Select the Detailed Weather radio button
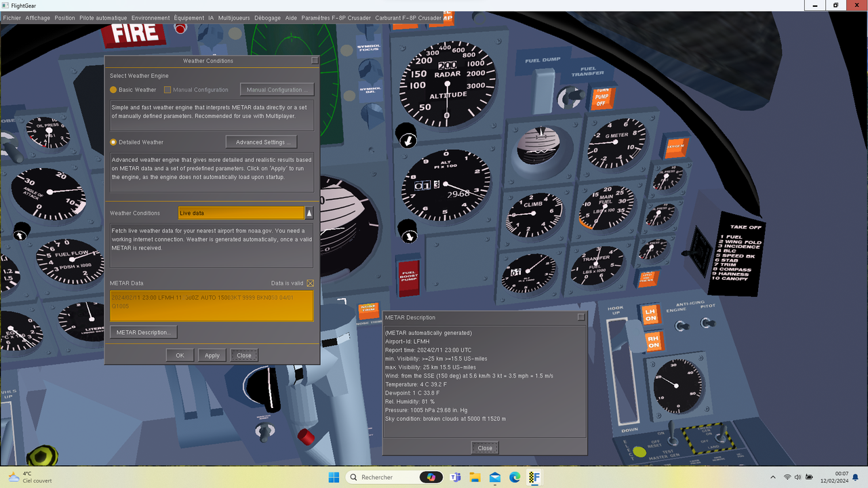868x488 pixels. (x=113, y=142)
